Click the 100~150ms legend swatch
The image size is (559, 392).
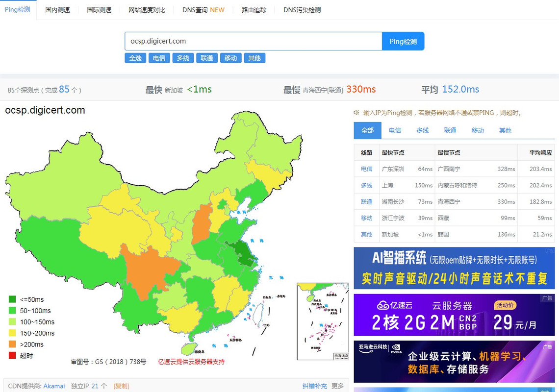(x=12, y=322)
